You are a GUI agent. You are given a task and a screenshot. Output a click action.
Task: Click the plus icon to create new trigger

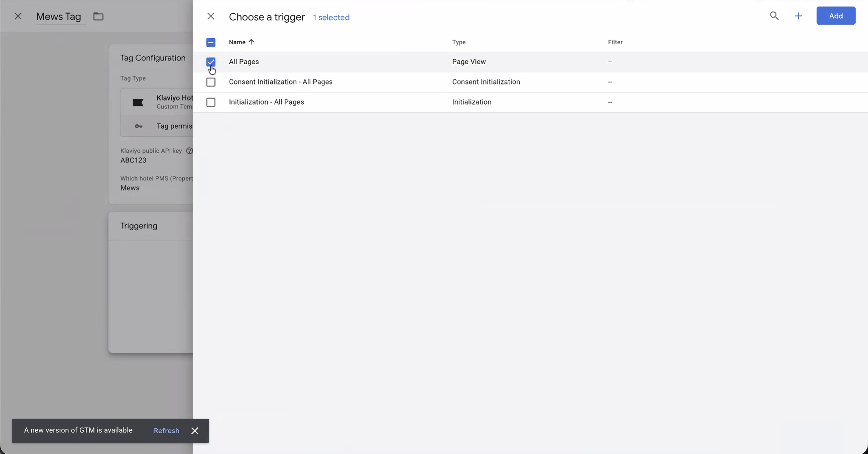(798, 16)
